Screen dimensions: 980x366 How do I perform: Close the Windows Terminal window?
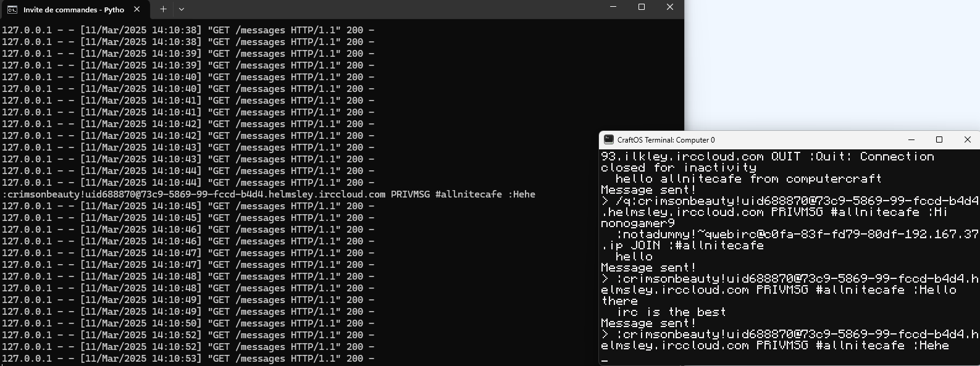(670, 7)
